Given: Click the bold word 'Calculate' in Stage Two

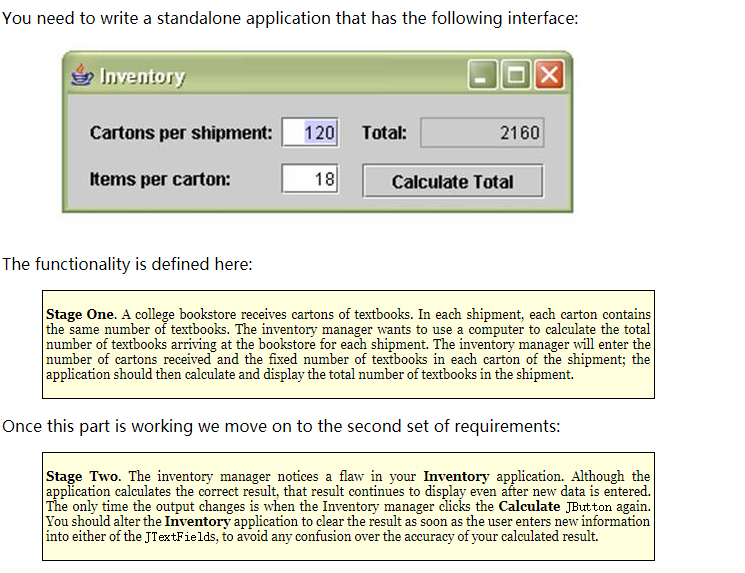Looking at the screenshot, I should (x=529, y=506).
